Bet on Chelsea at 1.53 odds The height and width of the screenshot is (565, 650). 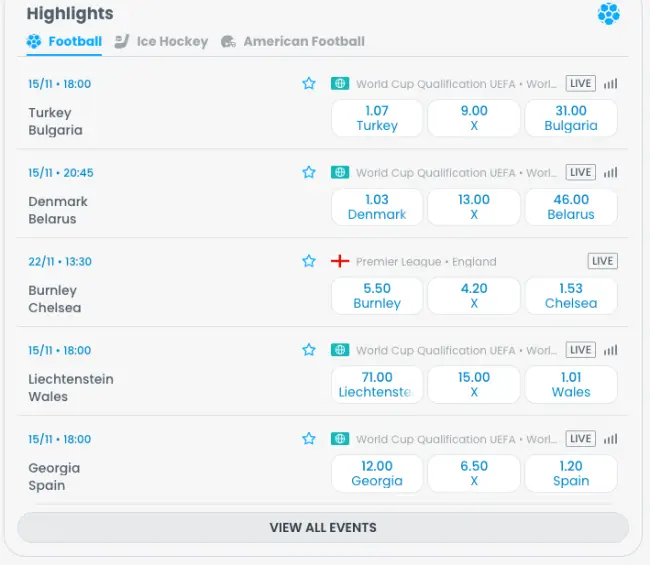571,296
